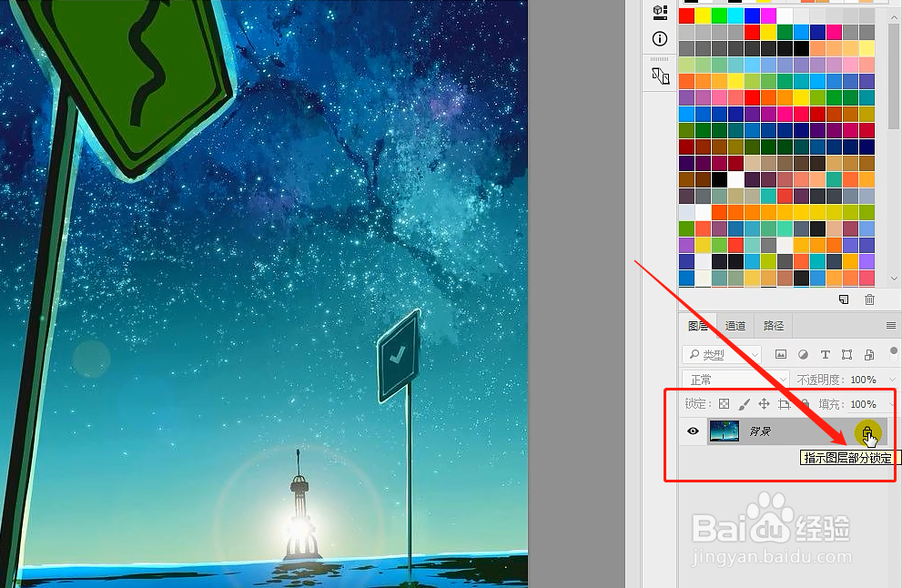
Task: Click swatches scrollbar down arrow
Action: [x=894, y=279]
